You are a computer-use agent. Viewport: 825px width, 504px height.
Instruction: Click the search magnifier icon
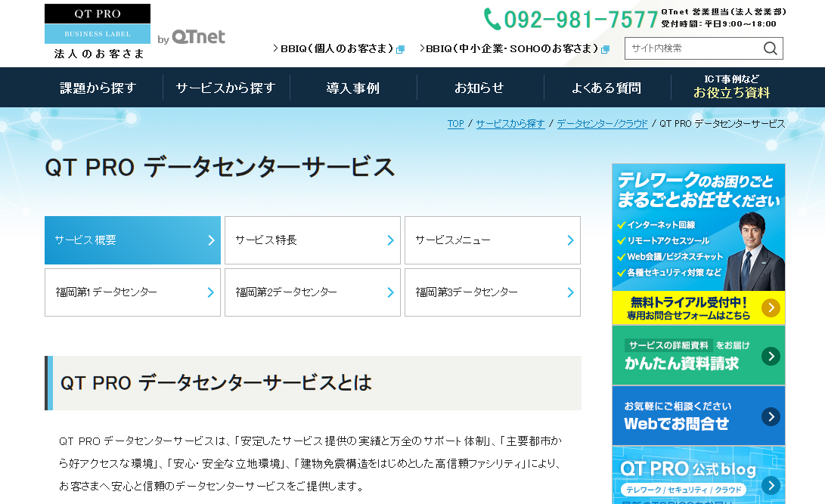771,48
